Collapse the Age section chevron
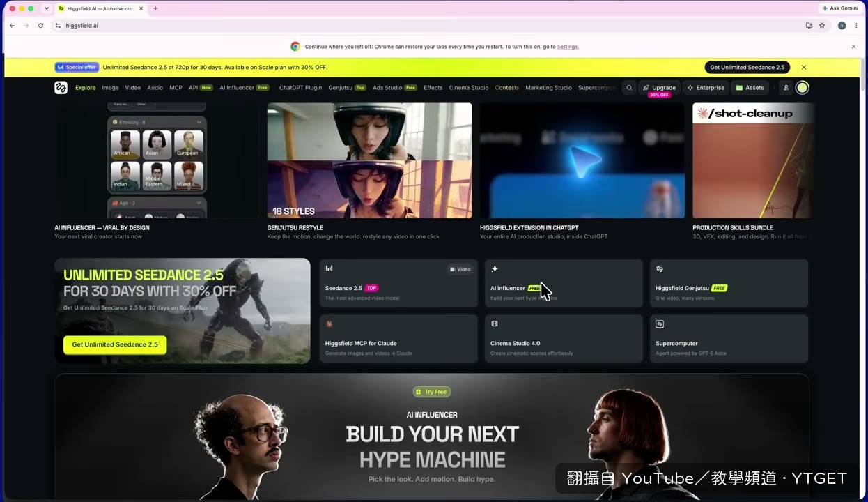The width and height of the screenshot is (868, 502). coord(199,203)
